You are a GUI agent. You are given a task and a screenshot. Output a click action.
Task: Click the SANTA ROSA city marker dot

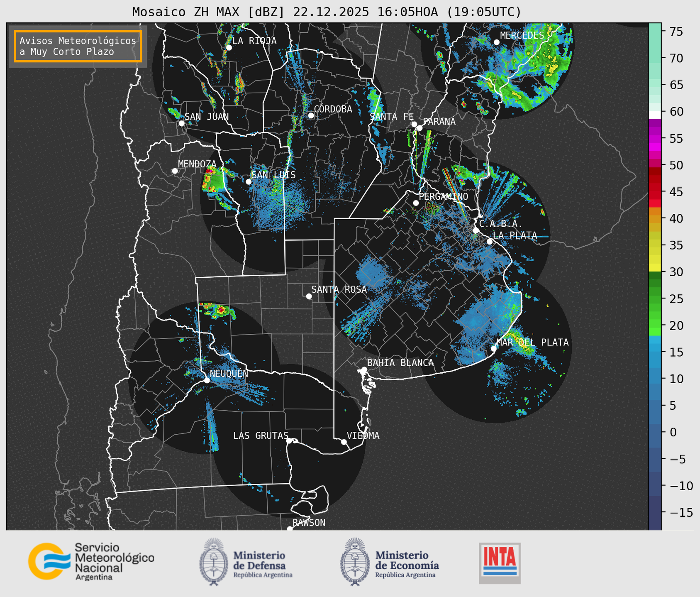point(309,296)
